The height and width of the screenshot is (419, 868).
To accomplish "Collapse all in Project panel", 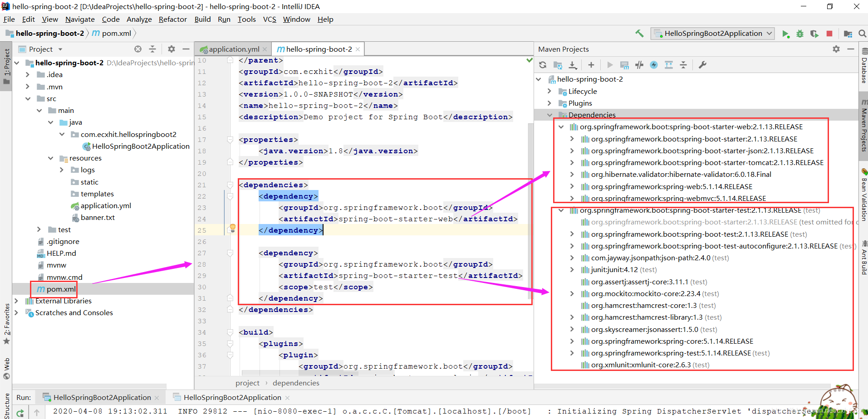I will [152, 49].
